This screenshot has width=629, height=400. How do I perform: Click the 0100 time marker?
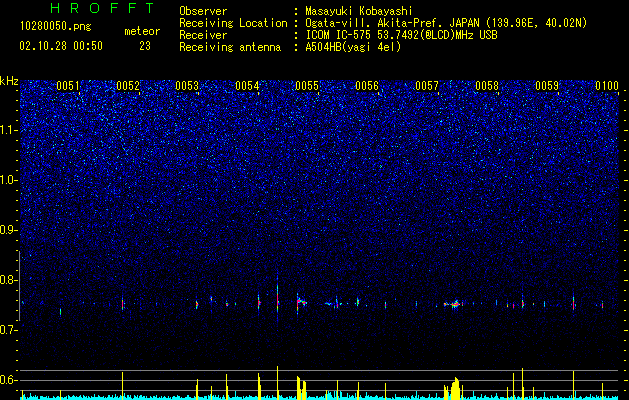(607, 86)
